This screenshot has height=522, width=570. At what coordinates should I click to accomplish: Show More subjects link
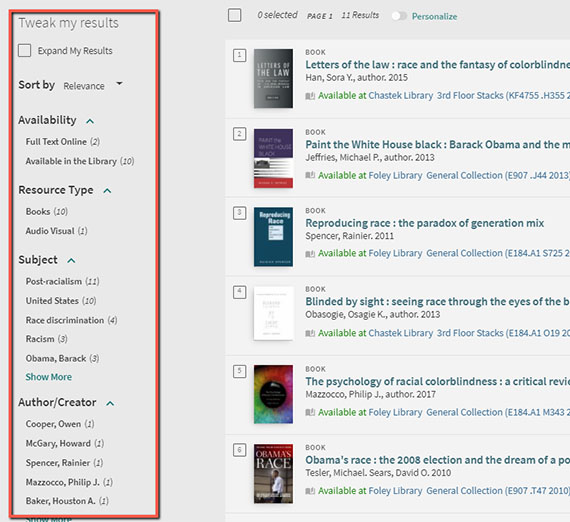(x=48, y=377)
